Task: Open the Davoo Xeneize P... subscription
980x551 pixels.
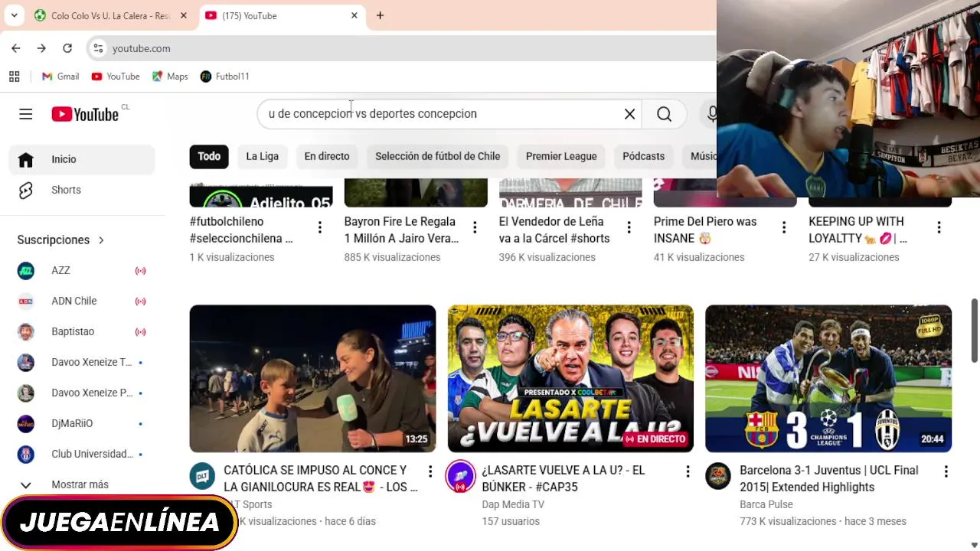Action: (82, 393)
